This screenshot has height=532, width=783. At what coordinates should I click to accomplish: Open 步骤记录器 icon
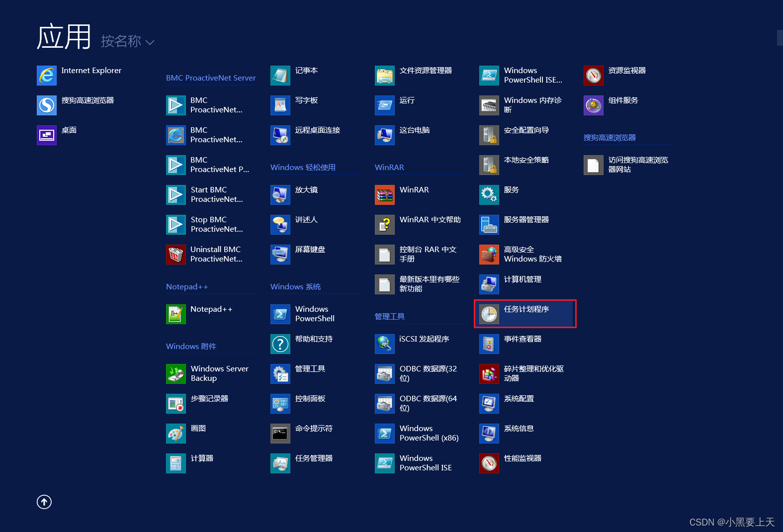pyautogui.click(x=176, y=404)
